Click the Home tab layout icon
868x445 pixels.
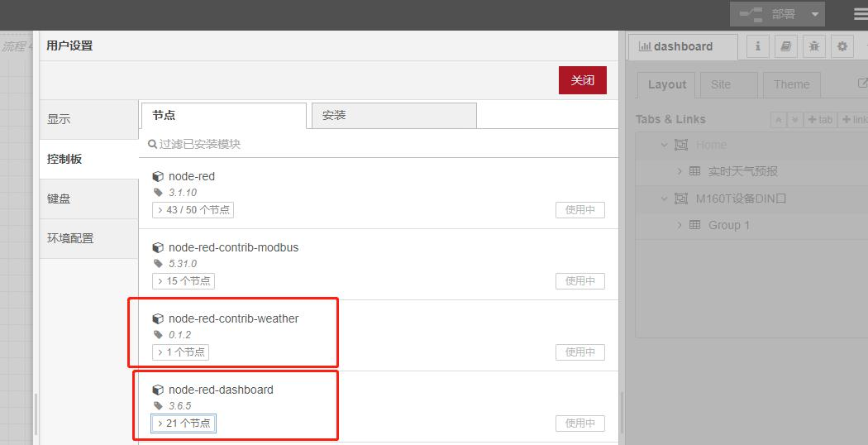(681, 145)
